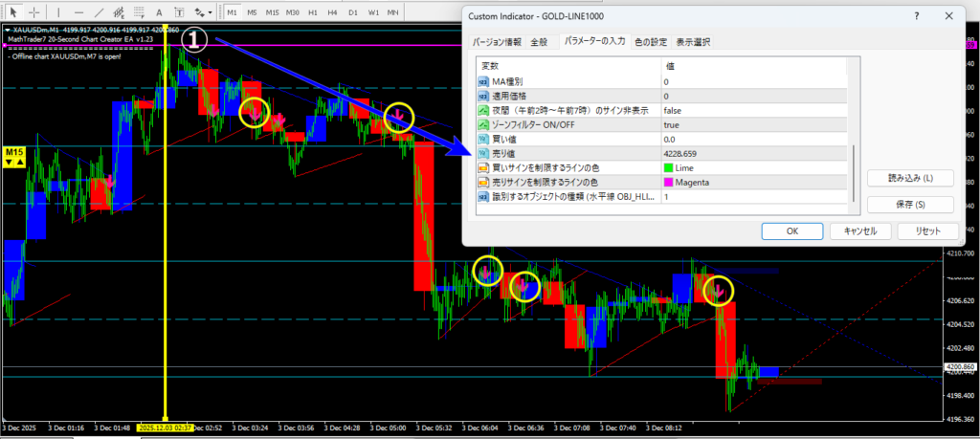This screenshot has width=980, height=439.
Task: Switch chart to M15 timeframe
Action: [x=273, y=11]
